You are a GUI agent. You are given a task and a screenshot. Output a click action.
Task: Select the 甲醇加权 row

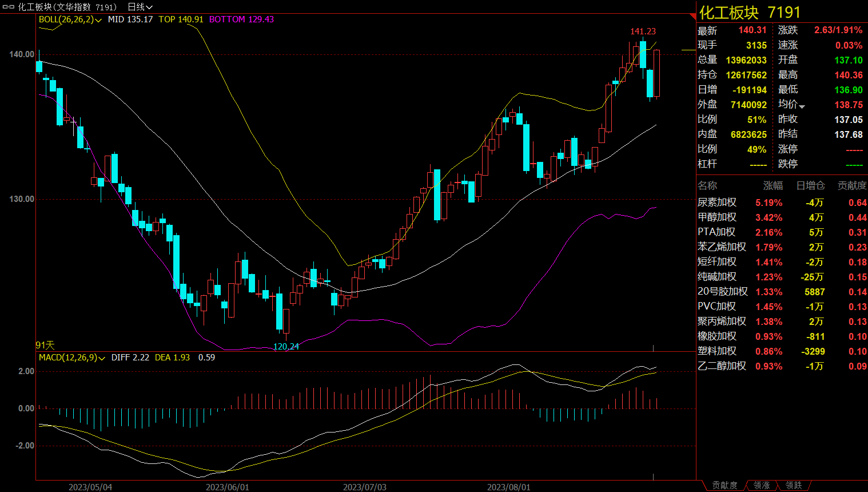pyautogui.click(x=782, y=217)
